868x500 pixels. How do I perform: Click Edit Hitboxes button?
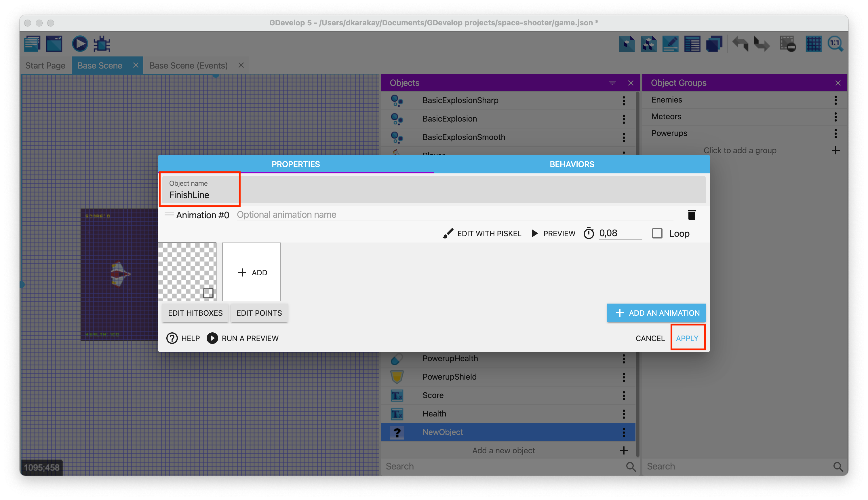pyautogui.click(x=195, y=313)
